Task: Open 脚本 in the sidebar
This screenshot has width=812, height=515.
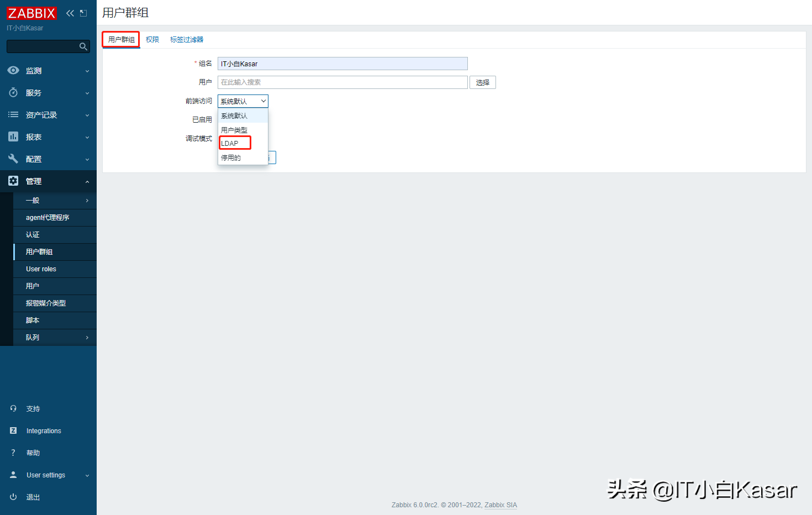Action: (x=55, y=320)
